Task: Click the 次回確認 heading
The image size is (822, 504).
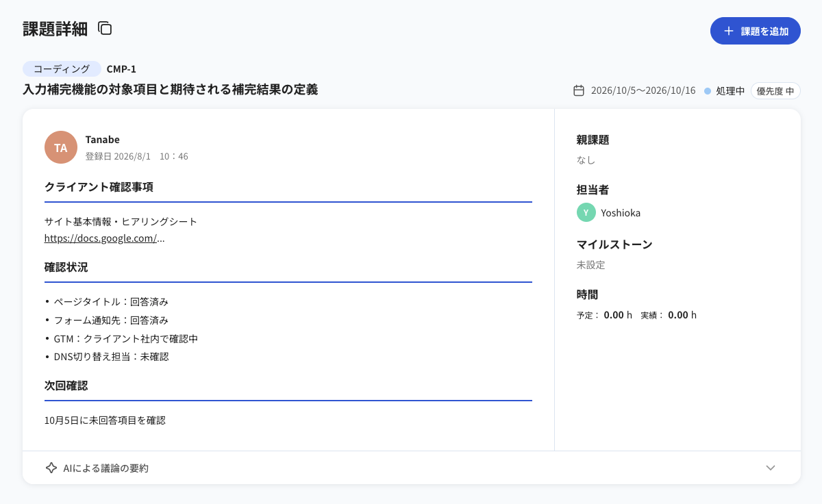Action: pyautogui.click(x=66, y=386)
